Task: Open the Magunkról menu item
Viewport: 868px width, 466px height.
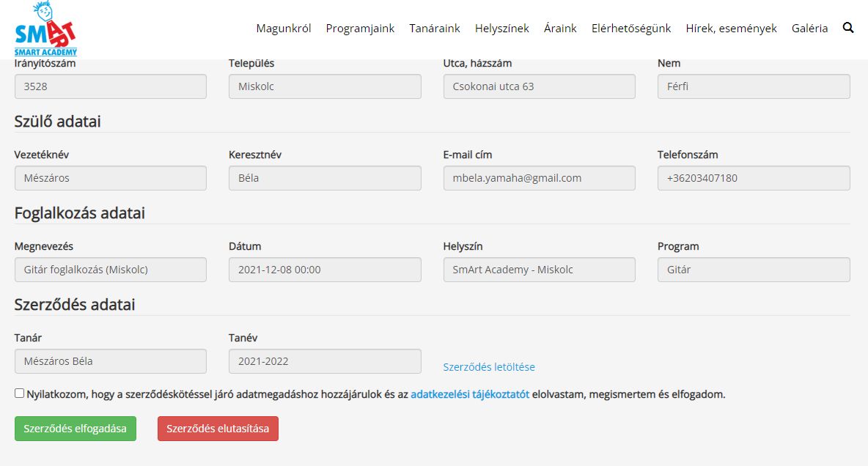Action: click(284, 29)
